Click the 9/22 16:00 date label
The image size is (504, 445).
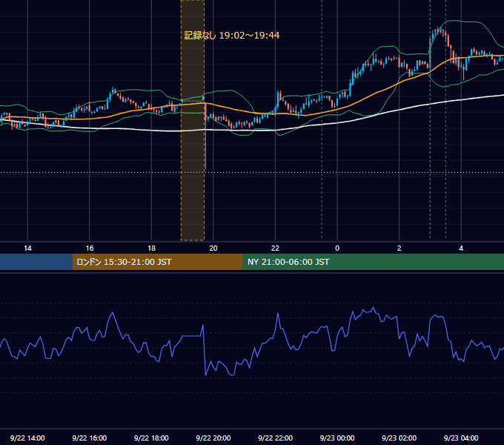[90, 438]
